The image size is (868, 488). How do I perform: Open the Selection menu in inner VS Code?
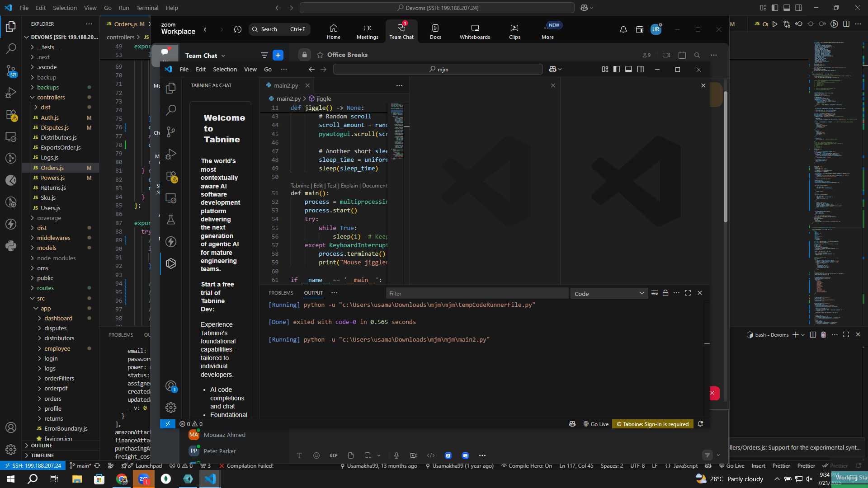click(225, 69)
